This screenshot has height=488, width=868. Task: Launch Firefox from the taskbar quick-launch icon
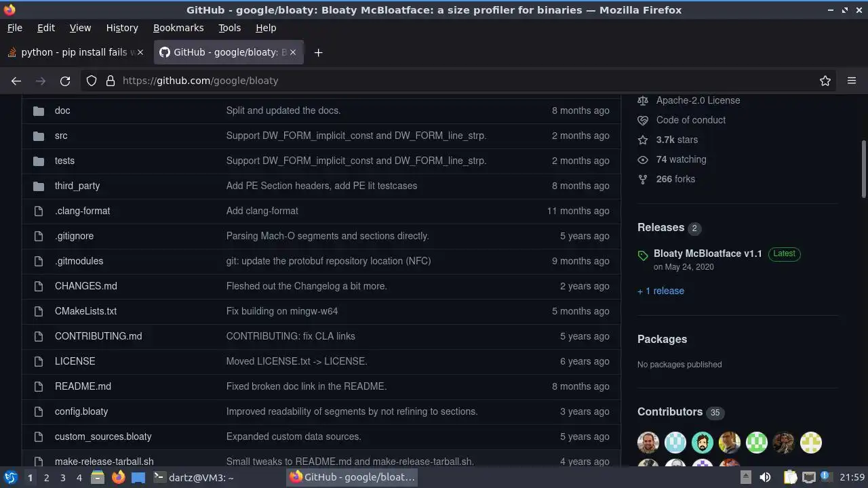tap(118, 477)
